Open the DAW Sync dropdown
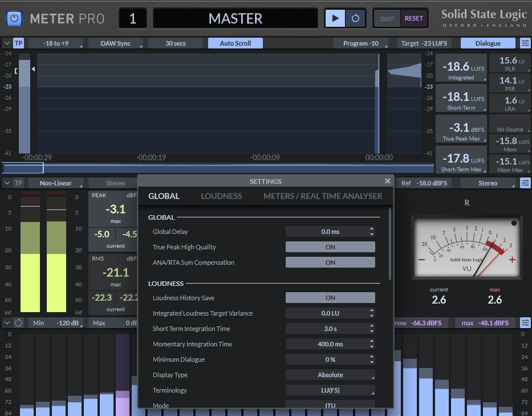Viewport: 532px width, 416px height. 115,43
